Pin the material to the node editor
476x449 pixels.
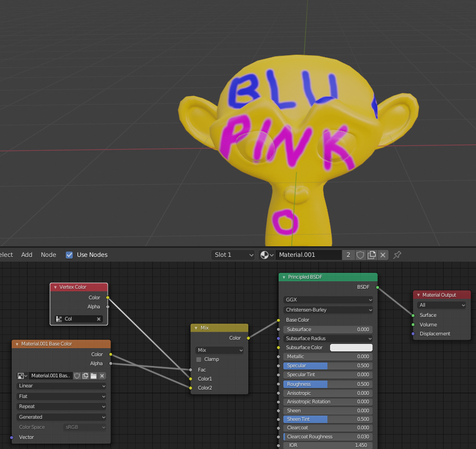(397, 255)
